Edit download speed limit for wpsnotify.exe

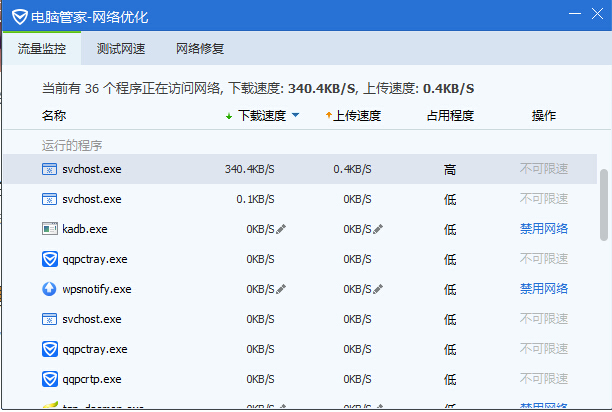click(281, 289)
